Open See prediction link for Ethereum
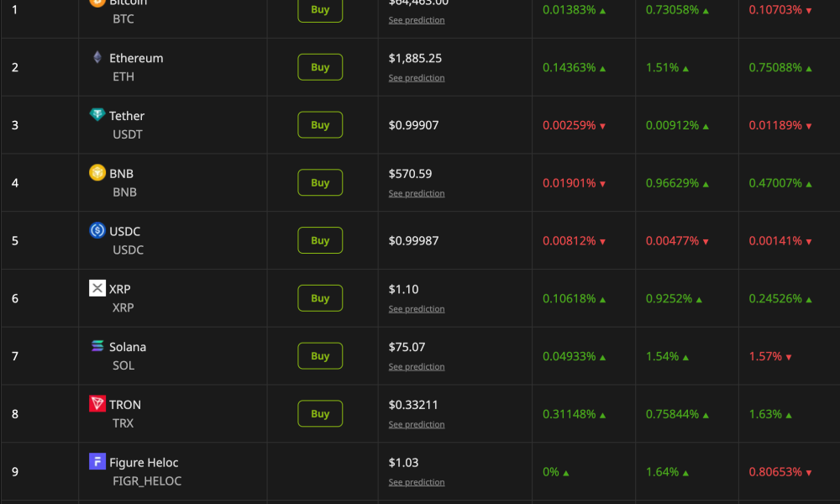Image resolution: width=840 pixels, height=504 pixels. coord(417,78)
